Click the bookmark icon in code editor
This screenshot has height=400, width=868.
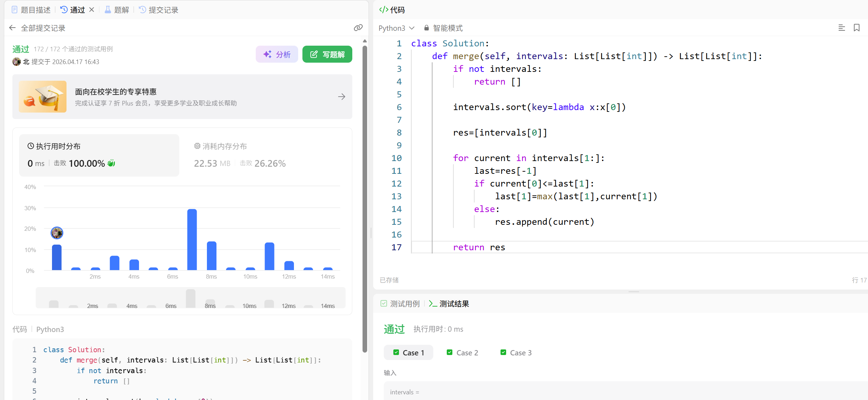[x=856, y=28]
